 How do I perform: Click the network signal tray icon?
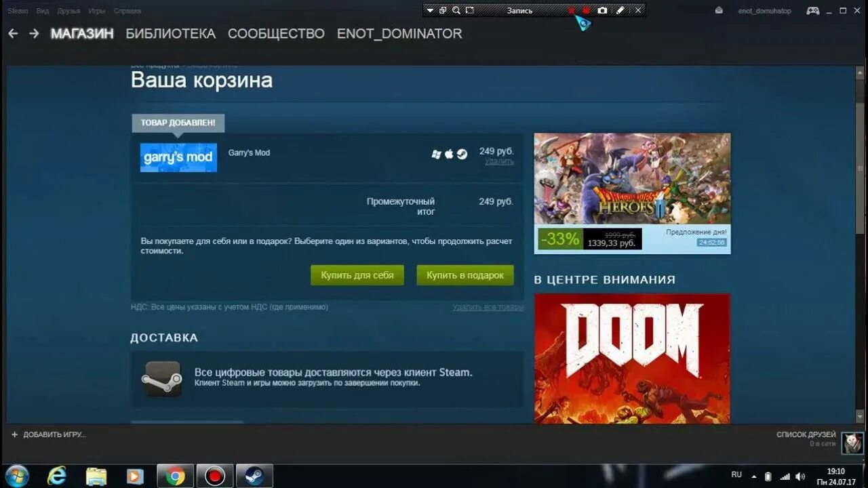(785, 476)
